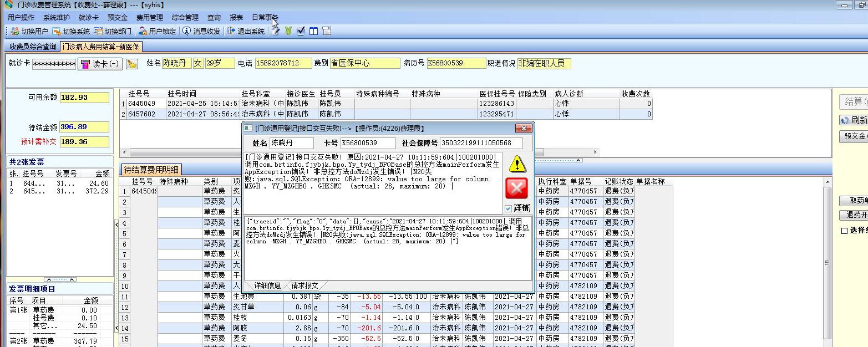Click the 读卡(-) read card button
The height and width of the screenshot is (347, 868).
[100, 64]
